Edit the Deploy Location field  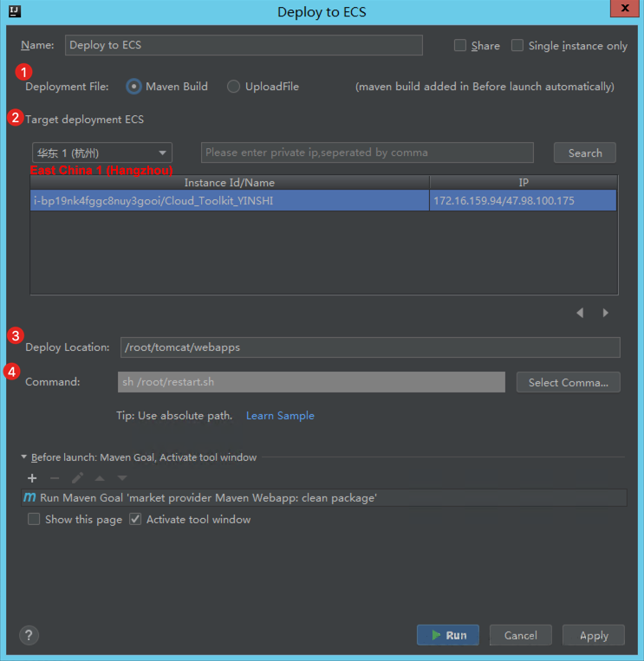point(370,347)
